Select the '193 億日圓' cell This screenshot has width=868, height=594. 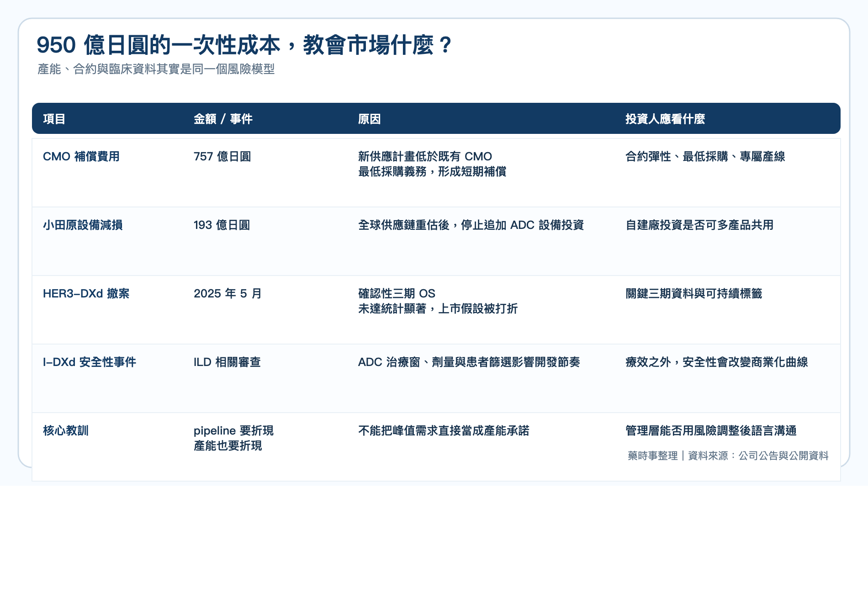pyautogui.click(x=222, y=225)
